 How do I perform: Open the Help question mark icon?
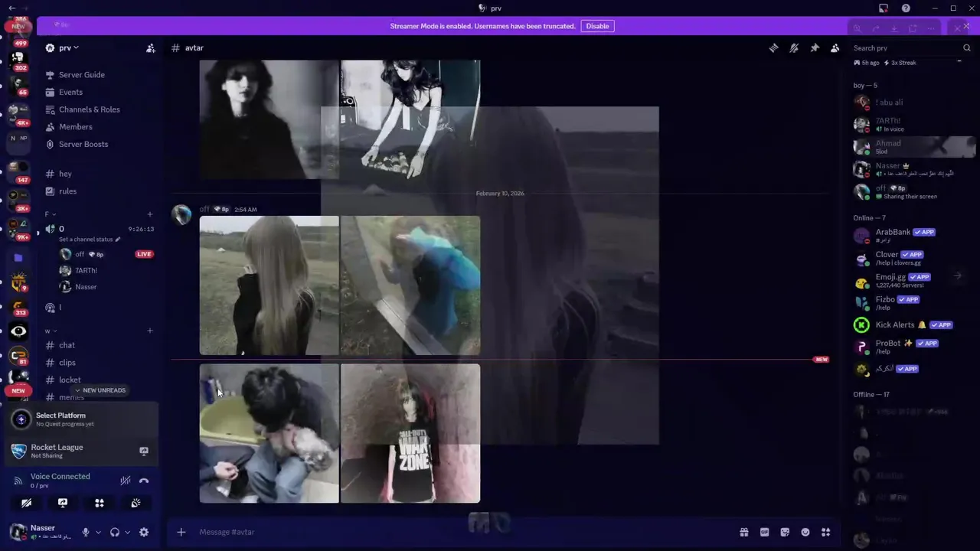pyautogui.click(x=906, y=8)
